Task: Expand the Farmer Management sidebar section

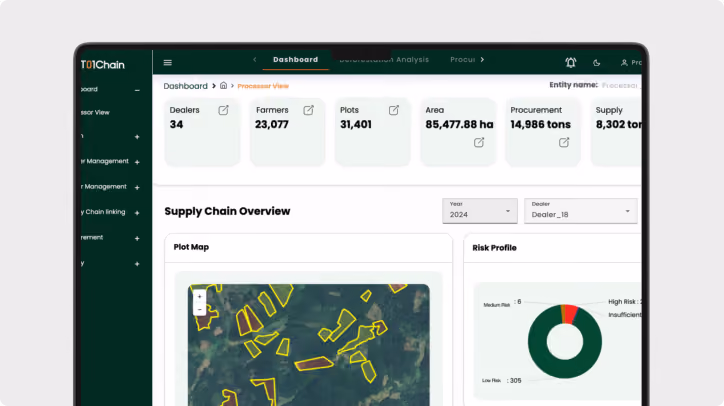Action: pyautogui.click(x=137, y=188)
